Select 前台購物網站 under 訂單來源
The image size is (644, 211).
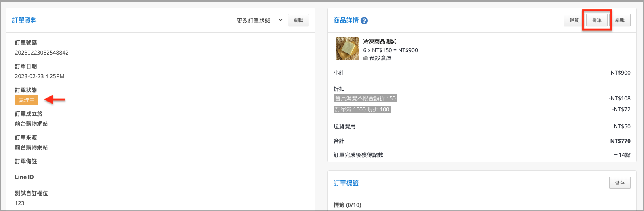(x=31, y=147)
